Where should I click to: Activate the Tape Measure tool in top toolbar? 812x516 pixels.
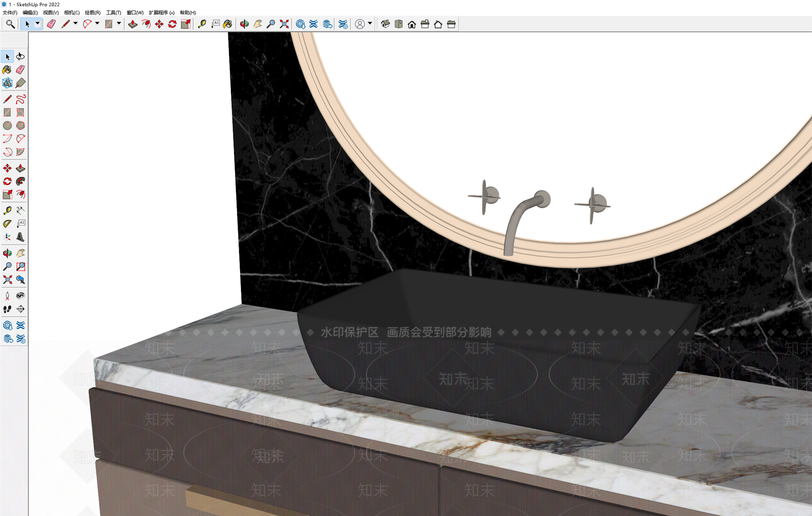[x=202, y=24]
